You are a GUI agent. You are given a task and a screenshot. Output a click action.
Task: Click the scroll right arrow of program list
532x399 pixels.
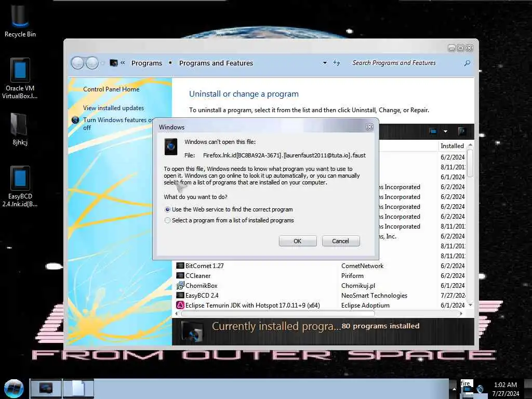[461, 313]
